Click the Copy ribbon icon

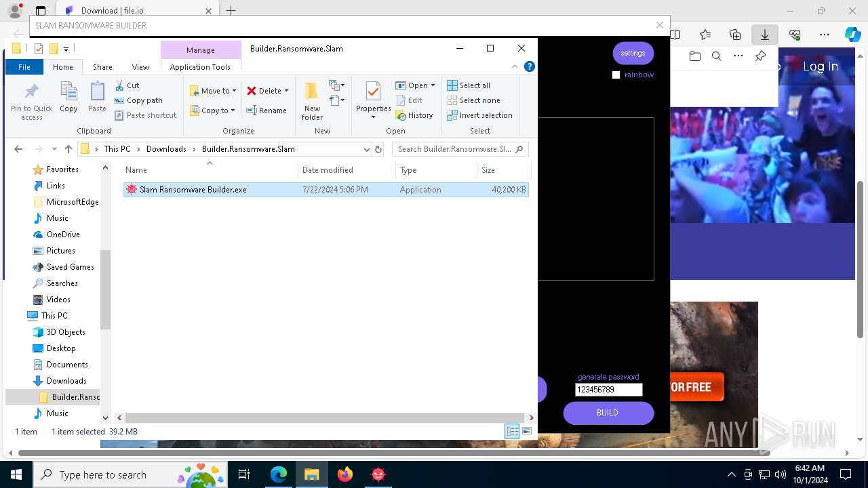click(x=68, y=97)
